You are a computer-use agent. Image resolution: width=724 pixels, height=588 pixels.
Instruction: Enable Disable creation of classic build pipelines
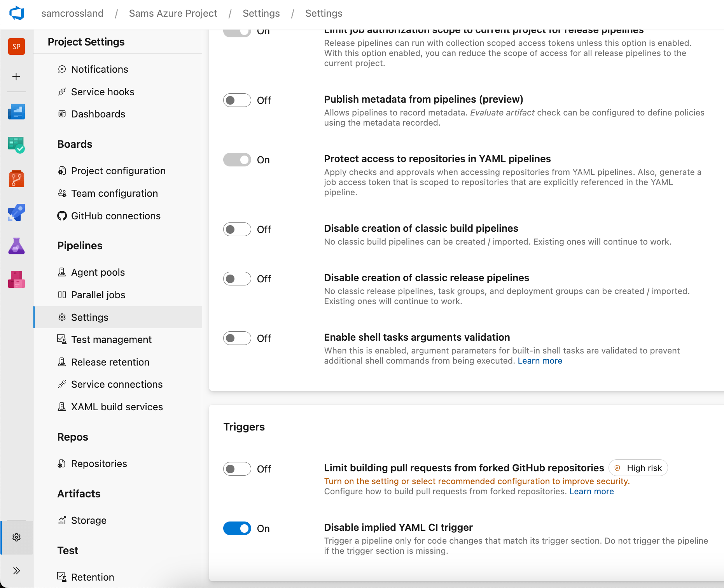[237, 229]
